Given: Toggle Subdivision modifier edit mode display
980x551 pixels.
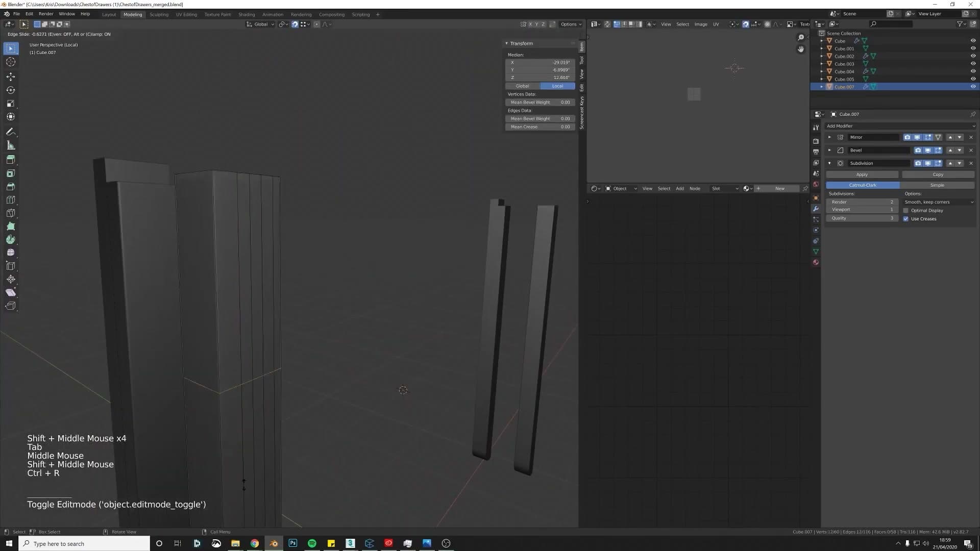Looking at the screenshot, I should click(938, 163).
